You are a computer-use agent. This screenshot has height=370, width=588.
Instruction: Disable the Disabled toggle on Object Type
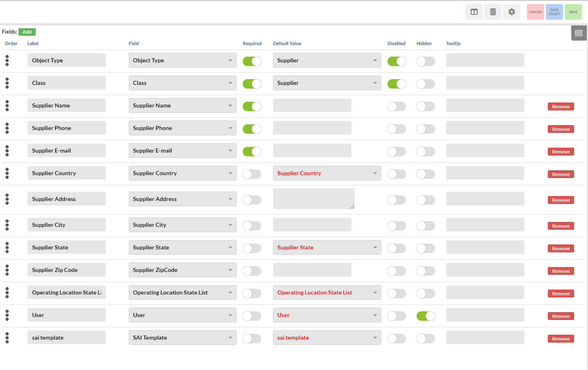click(396, 61)
